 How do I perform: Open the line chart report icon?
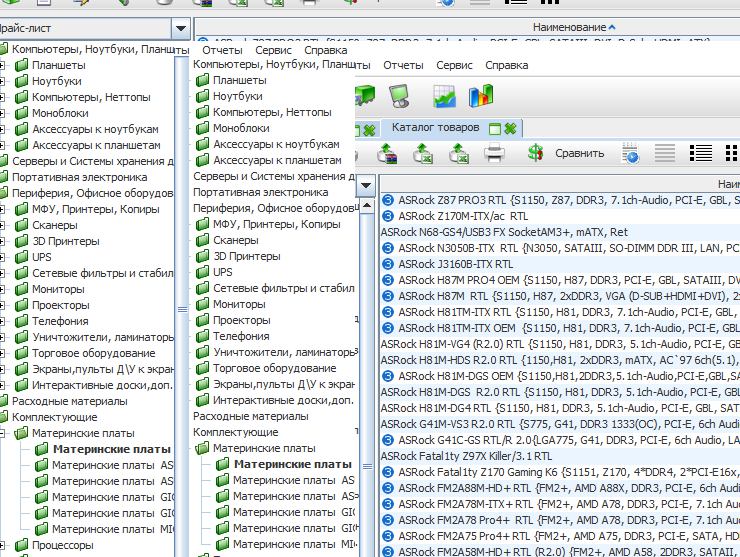coord(444,96)
